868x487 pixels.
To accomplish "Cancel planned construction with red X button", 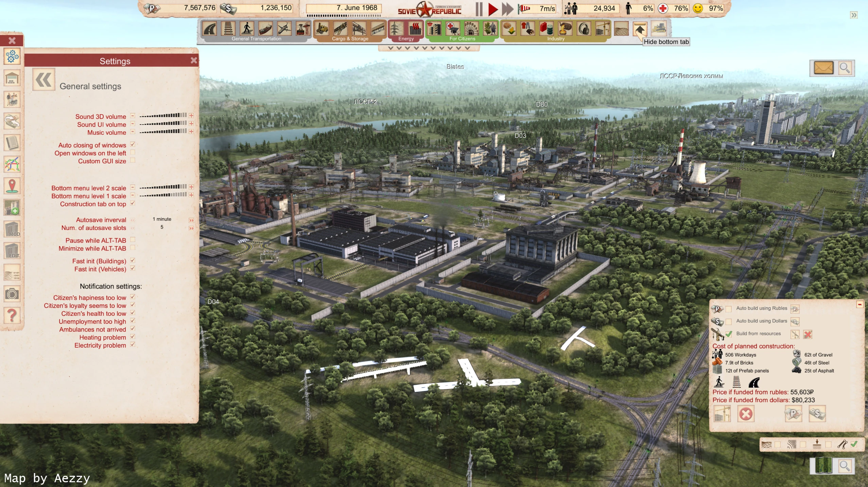I will click(x=746, y=414).
